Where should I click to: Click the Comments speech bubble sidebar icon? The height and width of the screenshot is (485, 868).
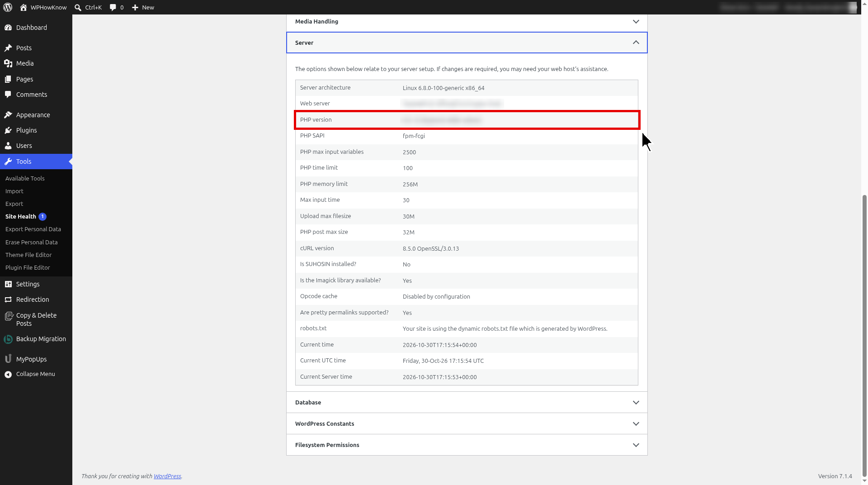click(x=8, y=95)
